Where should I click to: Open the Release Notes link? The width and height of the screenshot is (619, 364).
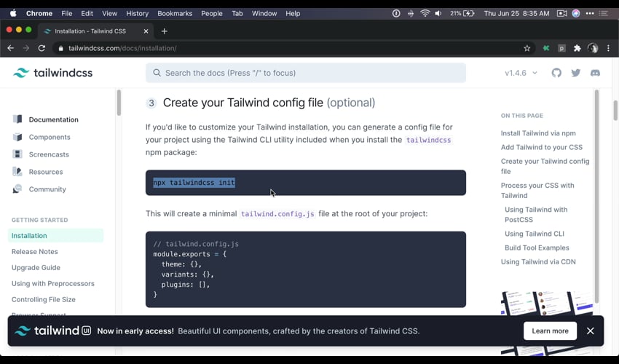tap(35, 251)
